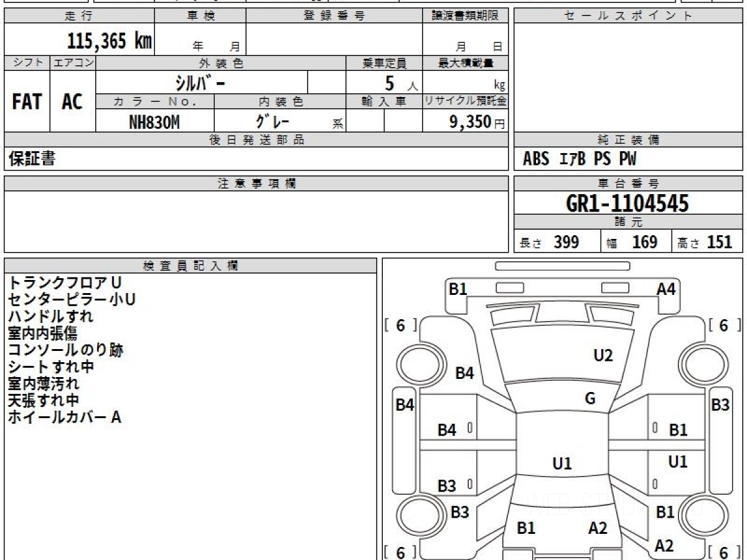Click the シフト label
Image resolution: width=747 pixels, height=560 pixels.
pos(27,63)
